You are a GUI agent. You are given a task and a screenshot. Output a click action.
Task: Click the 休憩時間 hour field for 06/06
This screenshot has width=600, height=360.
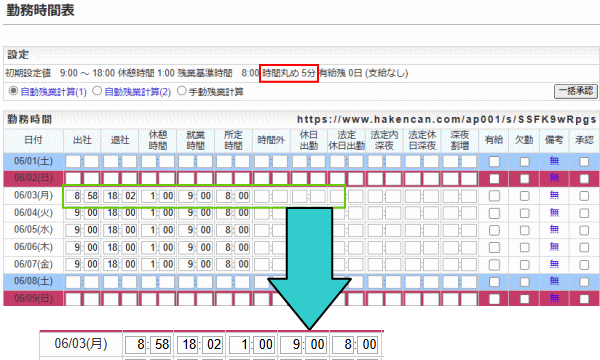tap(148, 248)
